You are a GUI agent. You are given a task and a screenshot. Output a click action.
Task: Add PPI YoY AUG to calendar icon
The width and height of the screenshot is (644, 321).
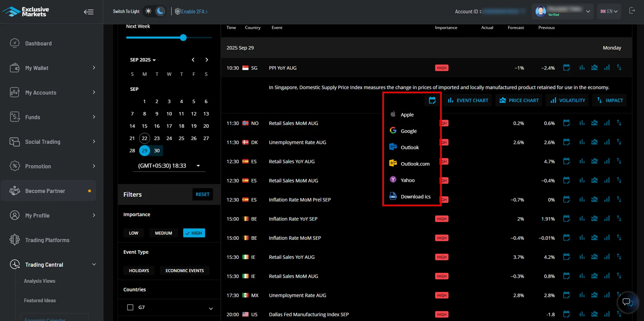click(566, 68)
